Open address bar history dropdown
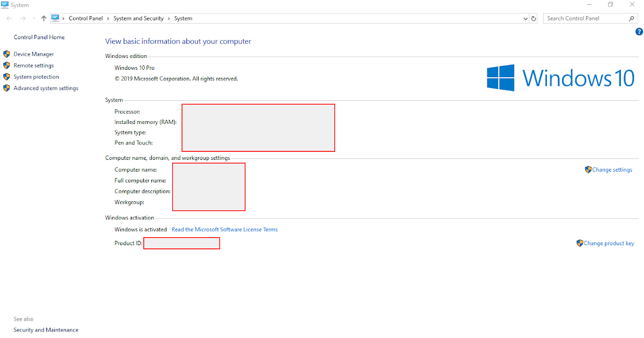 (525, 18)
